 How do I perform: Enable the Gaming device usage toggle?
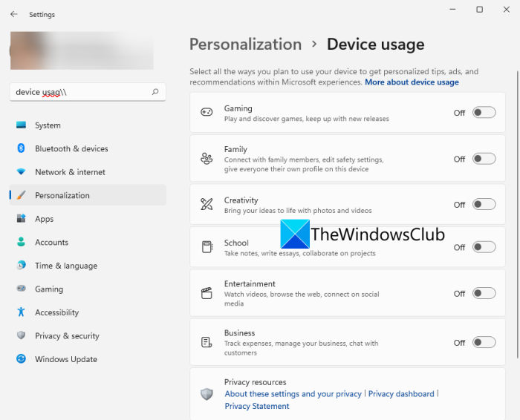pyautogui.click(x=484, y=113)
